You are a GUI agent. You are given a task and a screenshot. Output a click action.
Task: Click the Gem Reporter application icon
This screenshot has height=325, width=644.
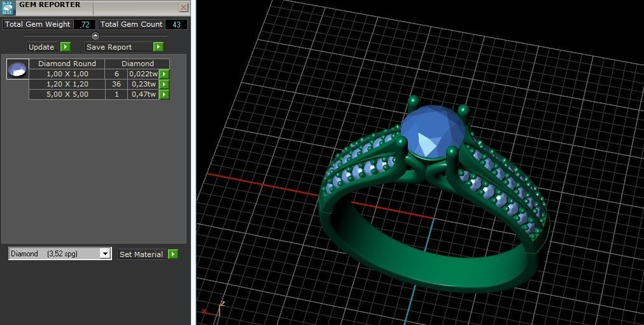8,8
